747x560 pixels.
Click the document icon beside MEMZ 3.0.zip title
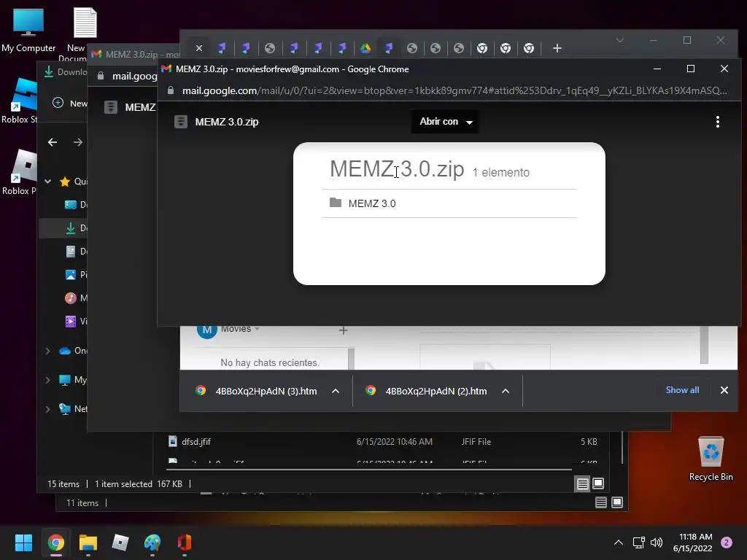point(181,122)
